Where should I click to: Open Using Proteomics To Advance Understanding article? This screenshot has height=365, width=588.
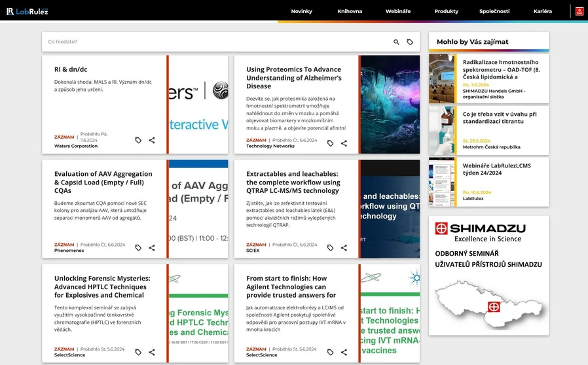293,78
